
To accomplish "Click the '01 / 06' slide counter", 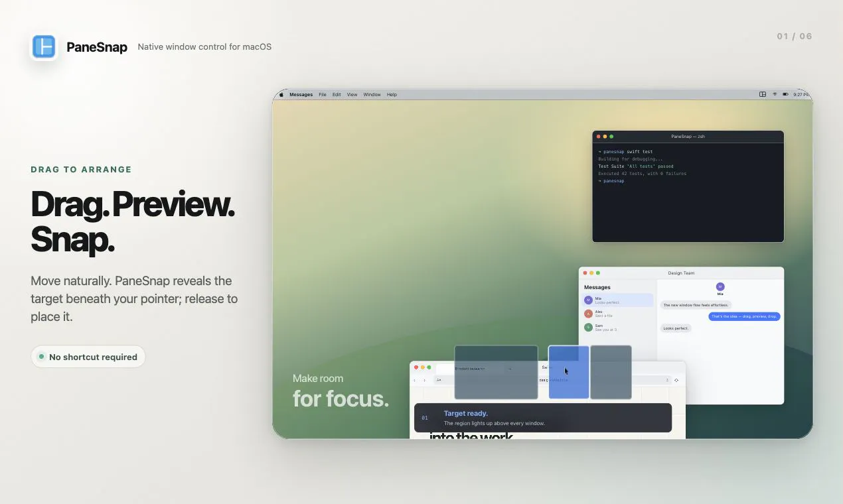I will 795,36.
